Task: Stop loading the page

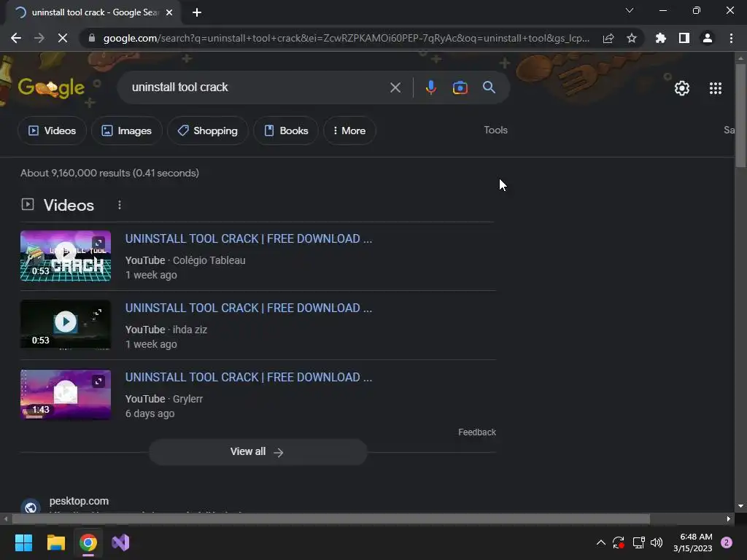Action: (x=63, y=38)
